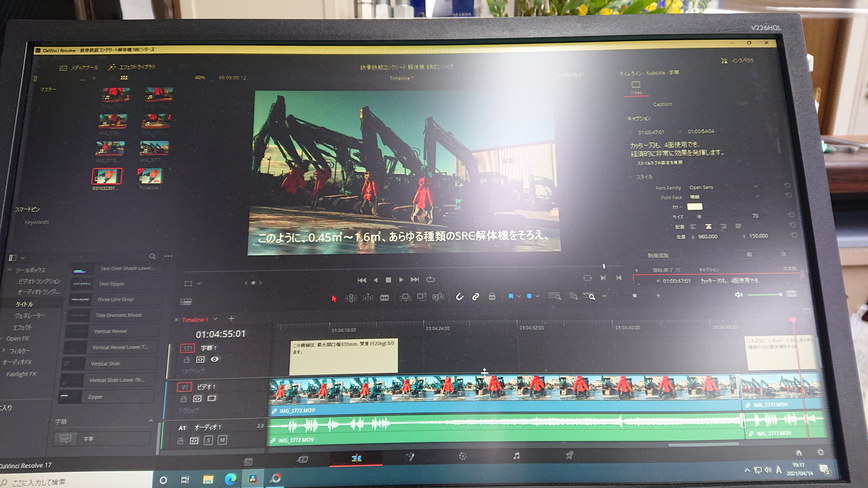
Task: Lock the オーディオ 1 audio track
Action: [180, 441]
